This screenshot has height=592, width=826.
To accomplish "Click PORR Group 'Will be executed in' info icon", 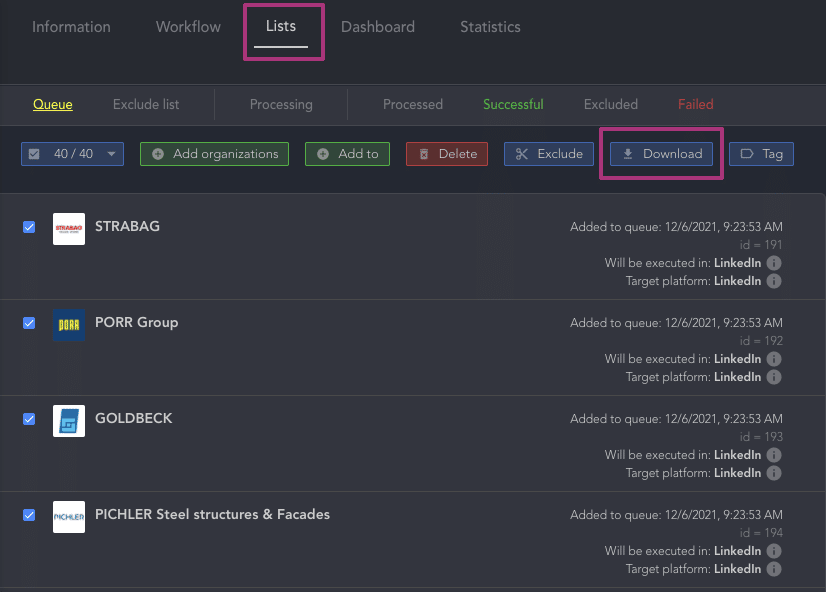I will coord(774,359).
